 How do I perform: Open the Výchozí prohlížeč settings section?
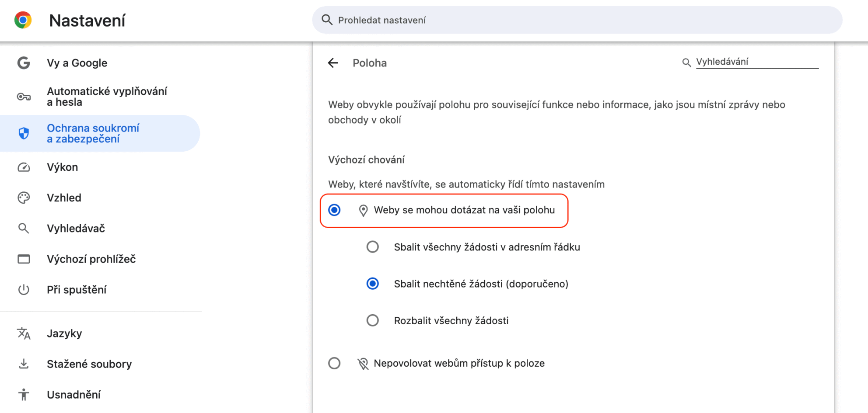[x=91, y=259]
